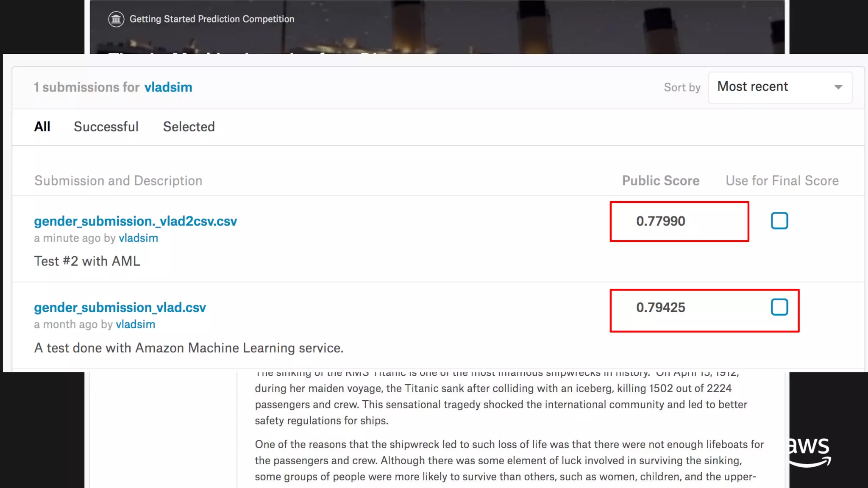Switch to the Successful tab
The image size is (868, 488).
coord(106,127)
